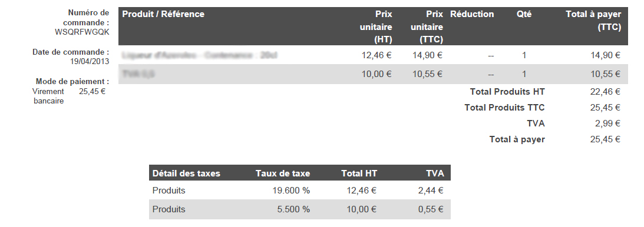Image resolution: width=644 pixels, height=227 pixels.
Task: Select the 5.500 % tax rate
Action: (293, 209)
